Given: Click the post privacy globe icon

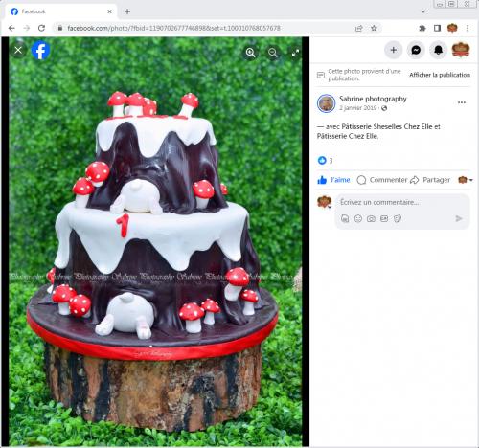Looking at the screenshot, I should coord(384,108).
